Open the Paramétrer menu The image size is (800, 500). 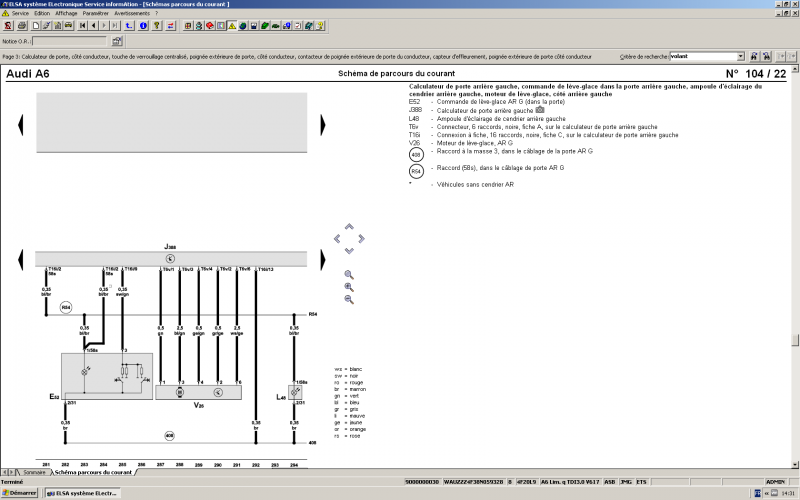click(x=95, y=13)
